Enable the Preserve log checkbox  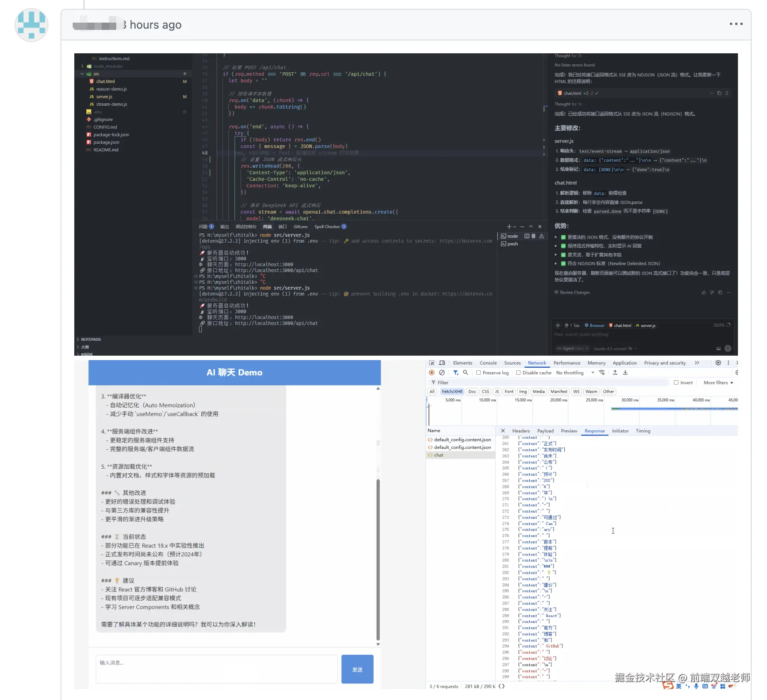point(478,373)
